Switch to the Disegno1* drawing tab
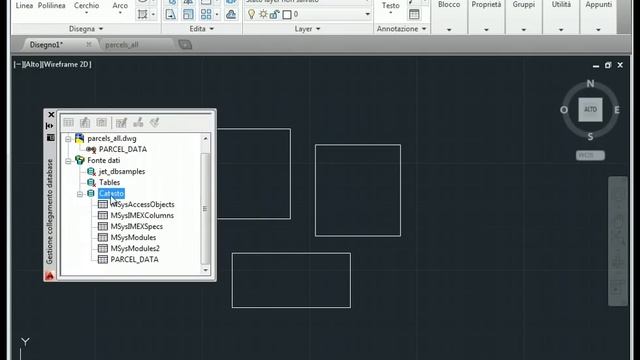 pyautogui.click(x=47, y=44)
